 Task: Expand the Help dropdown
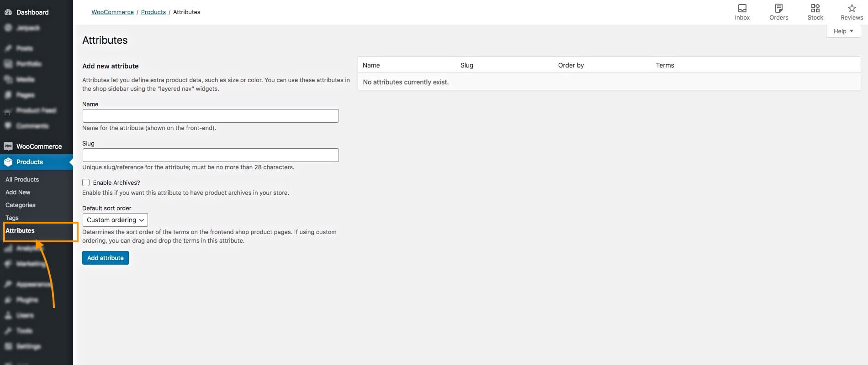tap(843, 31)
